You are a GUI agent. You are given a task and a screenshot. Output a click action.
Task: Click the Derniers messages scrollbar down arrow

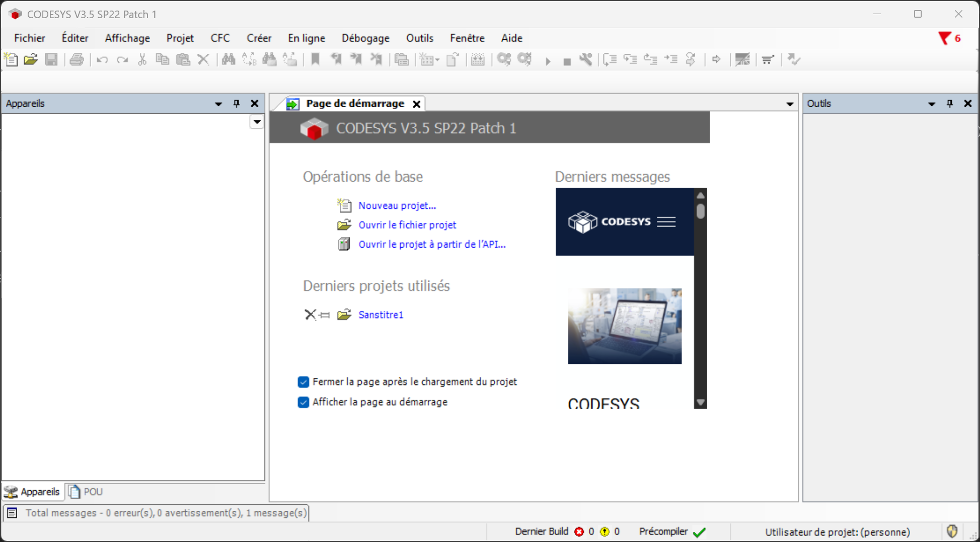pyautogui.click(x=700, y=402)
